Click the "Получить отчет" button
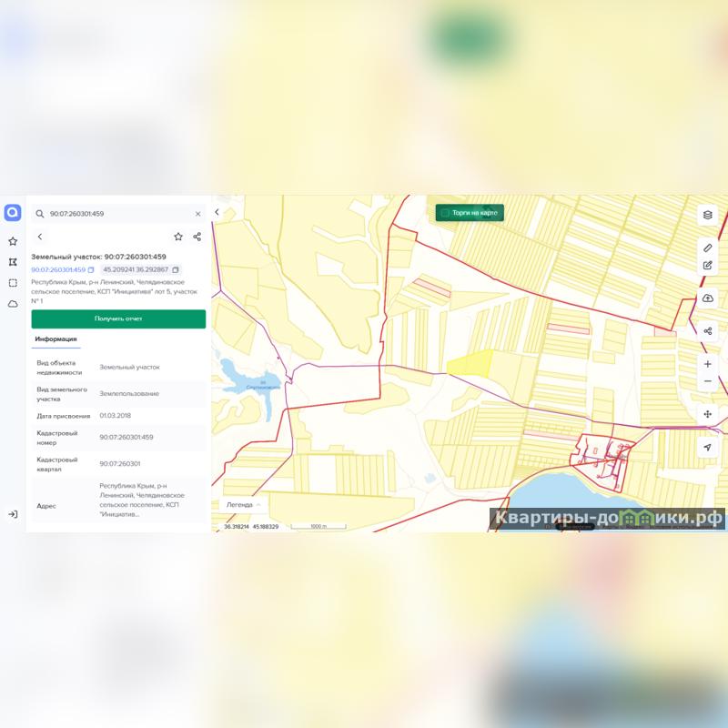This screenshot has width=728, height=728. click(x=118, y=318)
